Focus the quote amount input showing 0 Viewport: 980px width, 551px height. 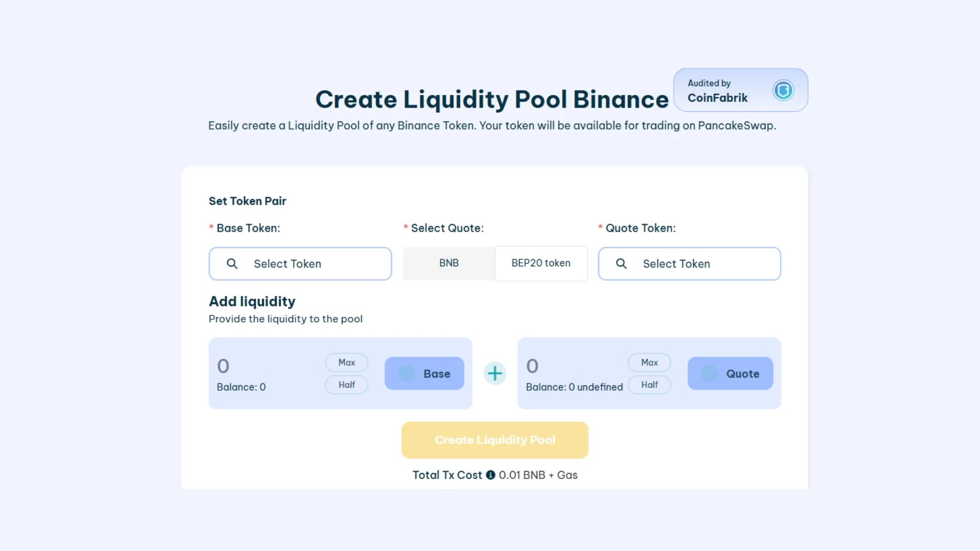click(574, 366)
